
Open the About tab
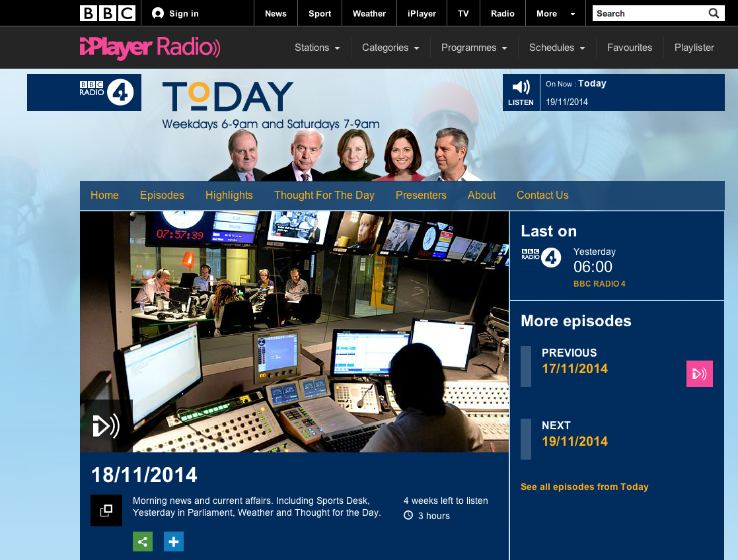482,195
